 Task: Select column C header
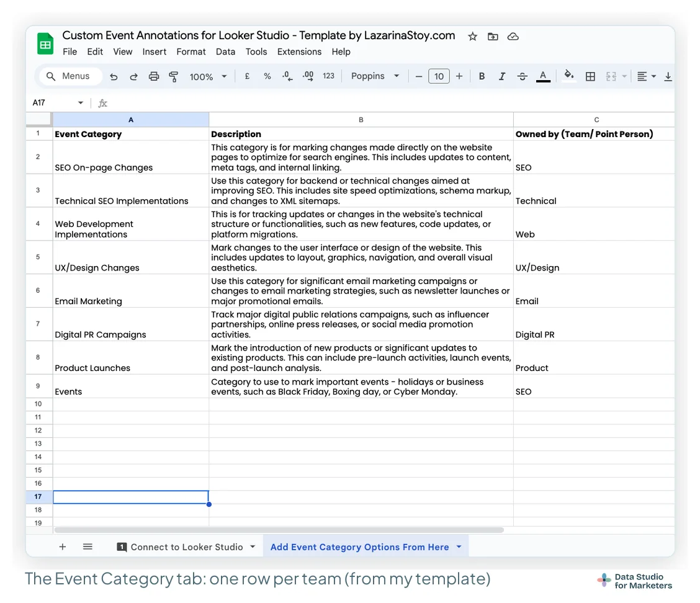[x=594, y=120]
